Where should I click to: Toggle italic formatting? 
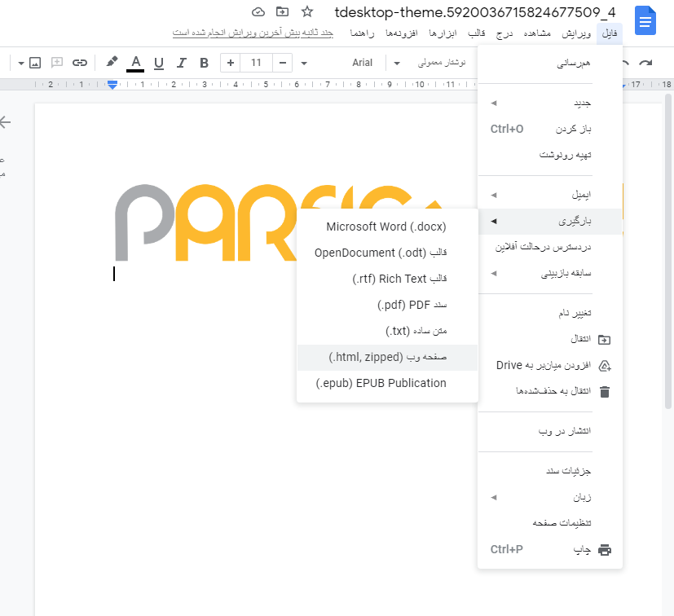(x=182, y=63)
